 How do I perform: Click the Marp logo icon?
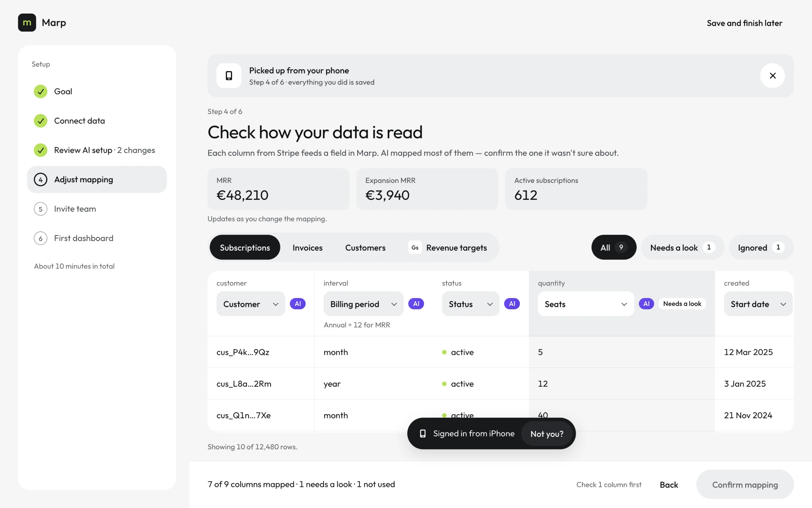pyautogui.click(x=27, y=23)
